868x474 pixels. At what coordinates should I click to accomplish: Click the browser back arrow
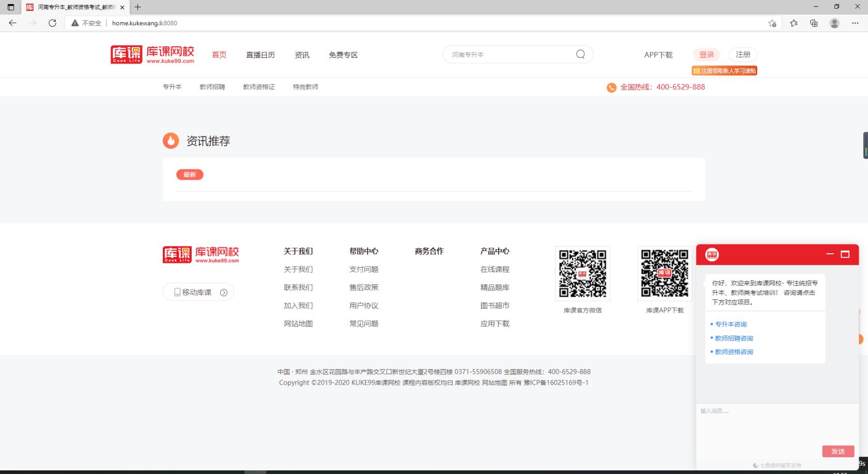tap(12, 23)
